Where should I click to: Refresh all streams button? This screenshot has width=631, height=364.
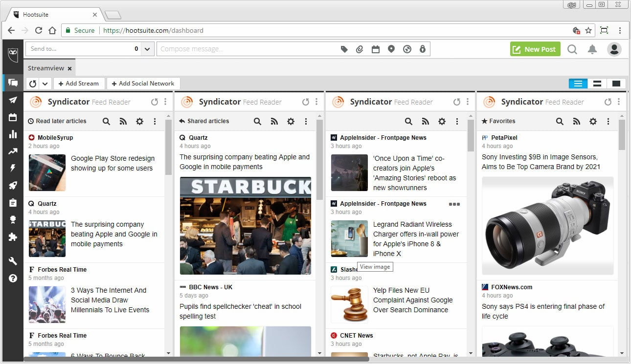click(33, 84)
